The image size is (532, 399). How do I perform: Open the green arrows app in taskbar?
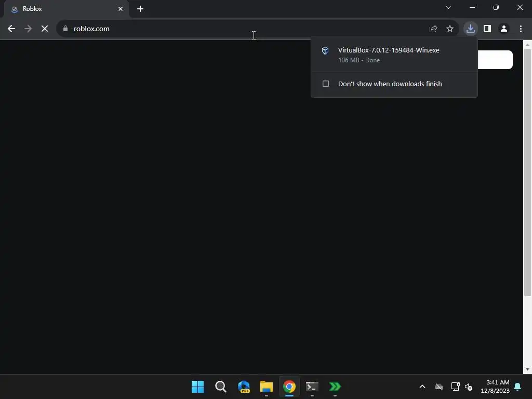click(335, 387)
